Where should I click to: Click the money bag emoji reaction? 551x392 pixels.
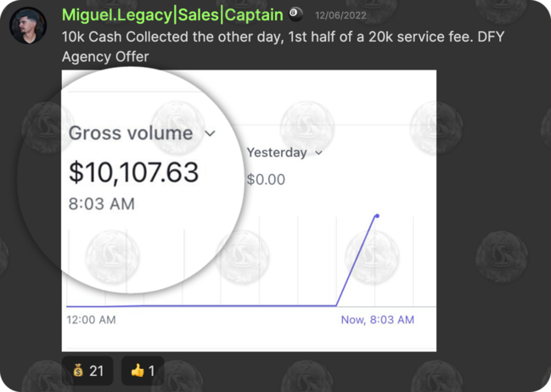[x=87, y=371]
